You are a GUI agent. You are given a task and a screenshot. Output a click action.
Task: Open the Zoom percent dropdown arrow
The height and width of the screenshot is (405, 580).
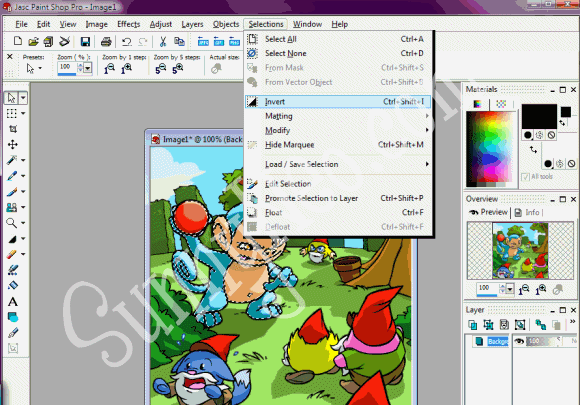pos(88,68)
